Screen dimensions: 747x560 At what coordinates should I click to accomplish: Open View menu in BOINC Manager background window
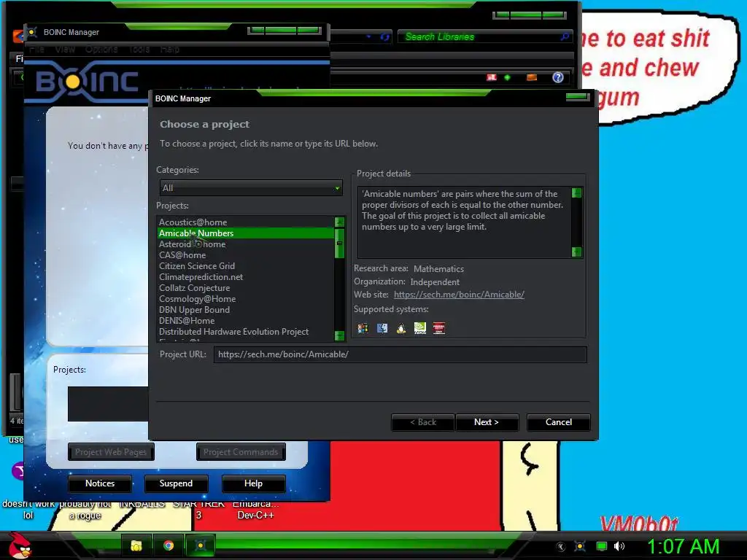65,49
